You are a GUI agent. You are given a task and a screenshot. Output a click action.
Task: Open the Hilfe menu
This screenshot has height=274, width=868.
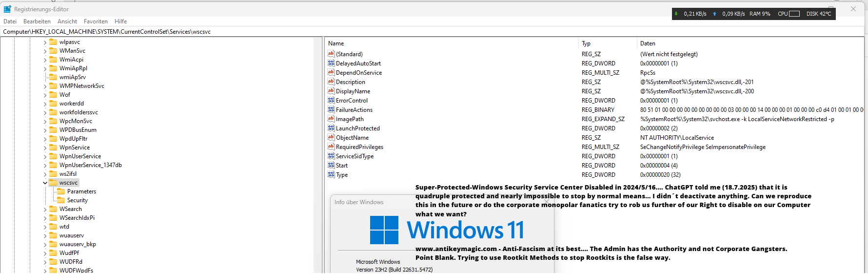pyautogui.click(x=120, y=21)
